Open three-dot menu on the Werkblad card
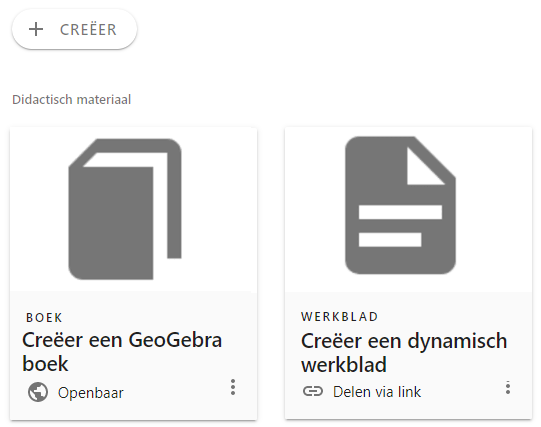This screenshot has width=541, height=427. pos(508,388)
